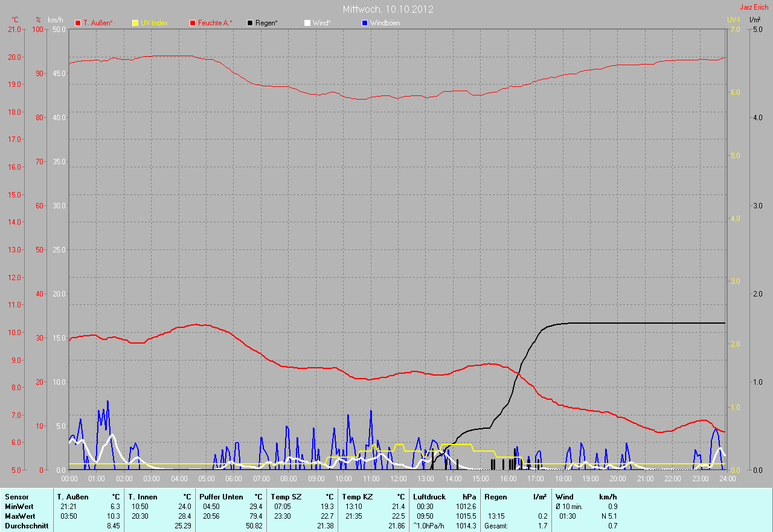The image size is (773, 532).
Task: Click the Puffer Unten average value '50.82'
Action: (x=254, y=527)
